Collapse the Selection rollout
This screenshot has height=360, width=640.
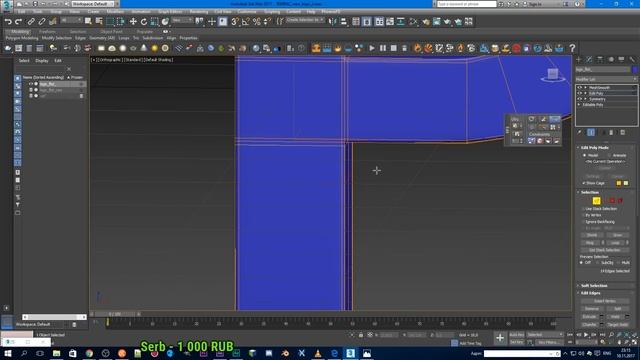click(590, 192)
